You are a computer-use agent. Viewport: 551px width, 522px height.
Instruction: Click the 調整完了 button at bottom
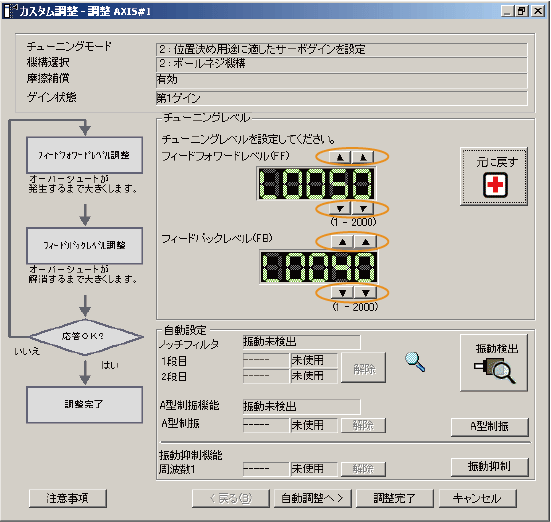pos(395,498)
